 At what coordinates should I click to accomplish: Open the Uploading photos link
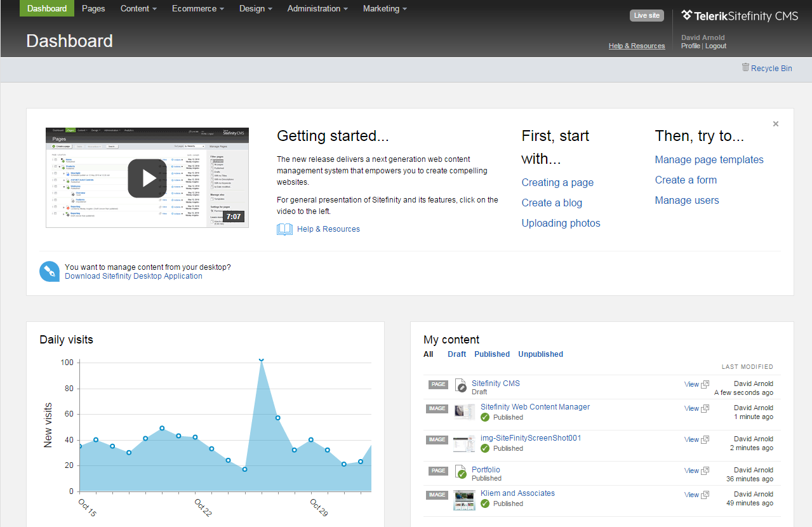(x=561, y=223)
